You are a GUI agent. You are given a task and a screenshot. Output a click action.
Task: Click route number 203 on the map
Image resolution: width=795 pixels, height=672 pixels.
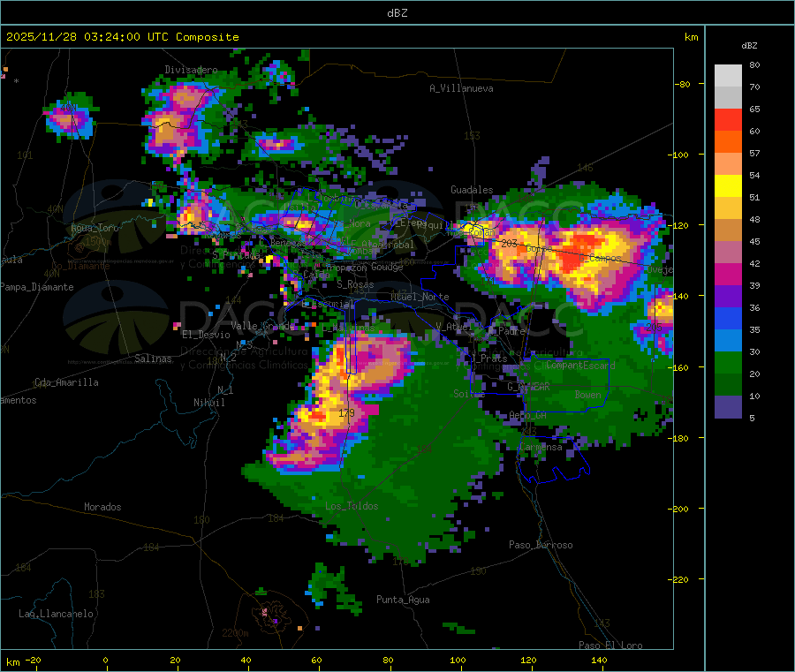[x=509, y=244]
